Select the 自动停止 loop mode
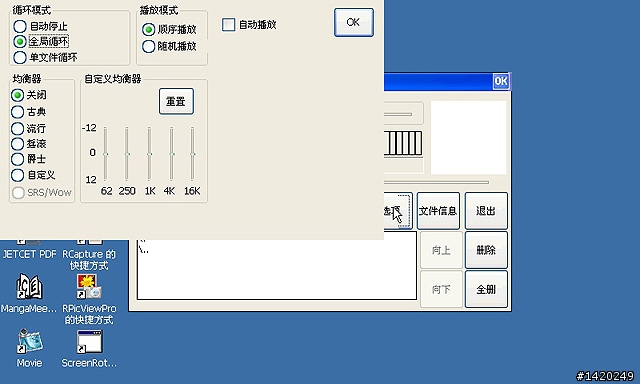Image resolution: width=640 pixels, height=384 pixels. point(20,27)
